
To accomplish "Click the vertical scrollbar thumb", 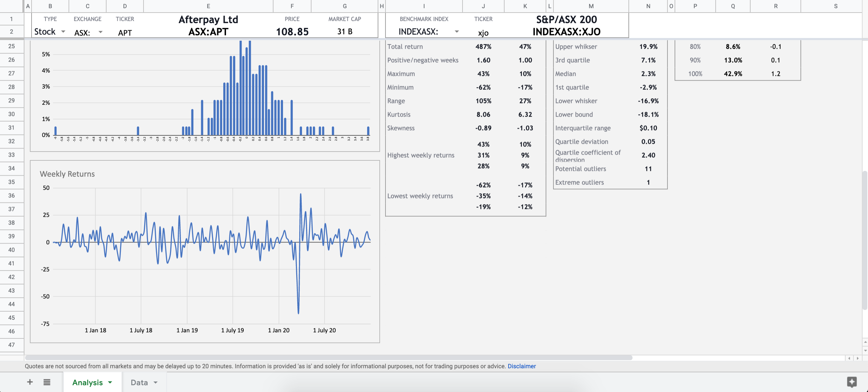I will (865, 241).
